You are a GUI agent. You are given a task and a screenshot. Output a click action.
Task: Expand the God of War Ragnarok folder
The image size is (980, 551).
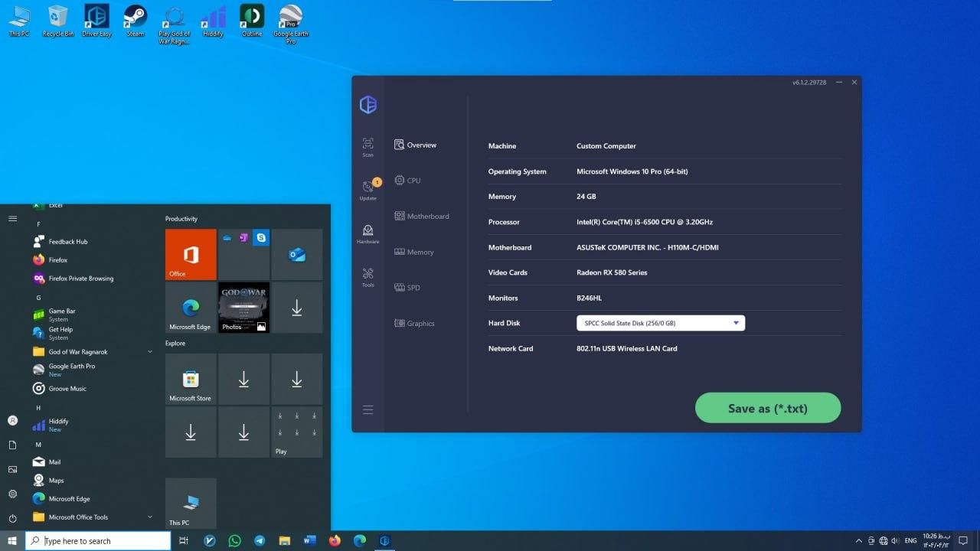[92, 352]
